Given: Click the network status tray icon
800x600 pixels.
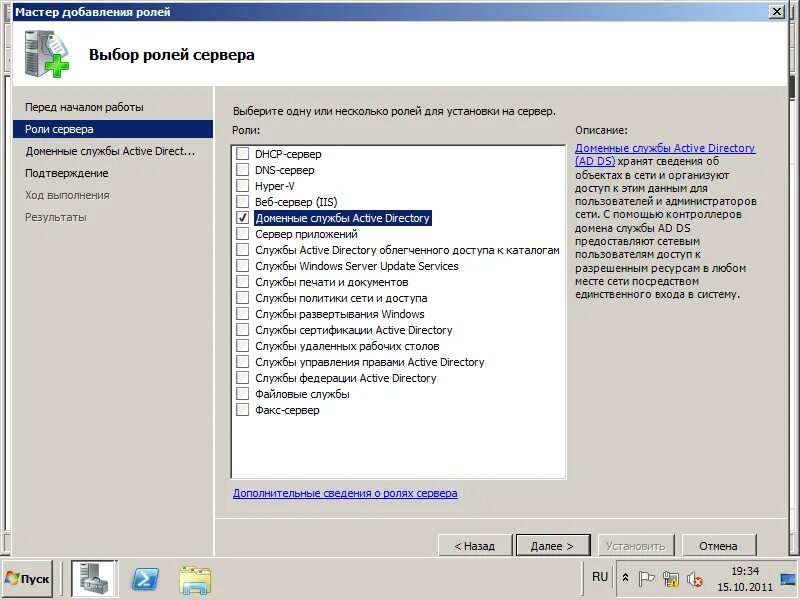Looking at the screenshot, I should 670,579.
